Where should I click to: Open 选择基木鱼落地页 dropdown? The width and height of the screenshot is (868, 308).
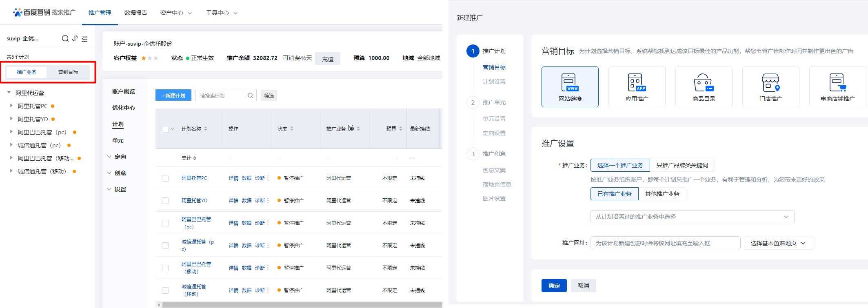778,243
